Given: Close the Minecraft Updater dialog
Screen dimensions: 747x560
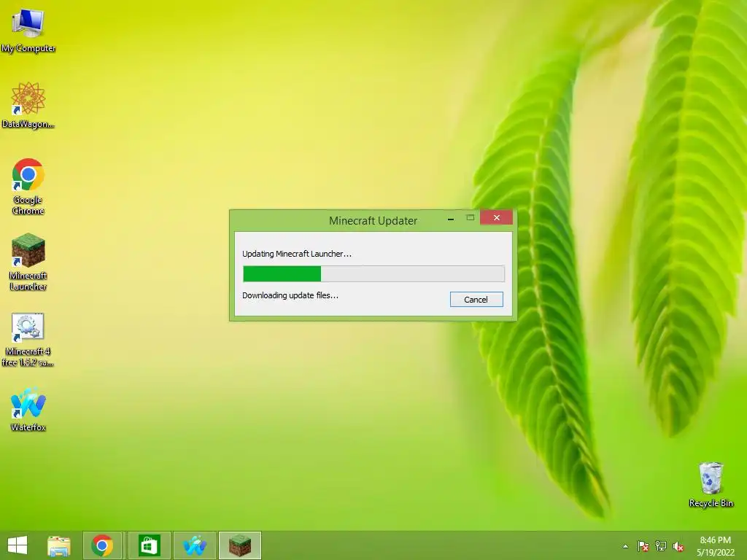Looking at the screenshot, I should pos(496,217).
